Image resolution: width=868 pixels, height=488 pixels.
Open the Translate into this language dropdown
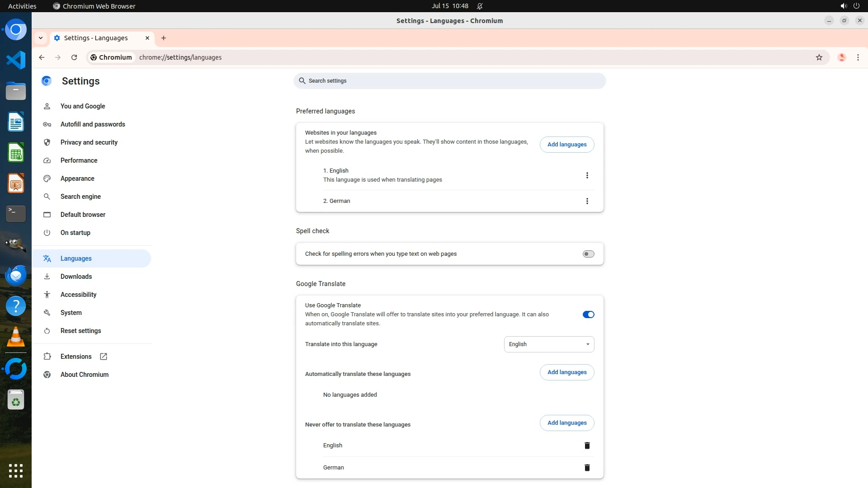[x=548, y=344]
